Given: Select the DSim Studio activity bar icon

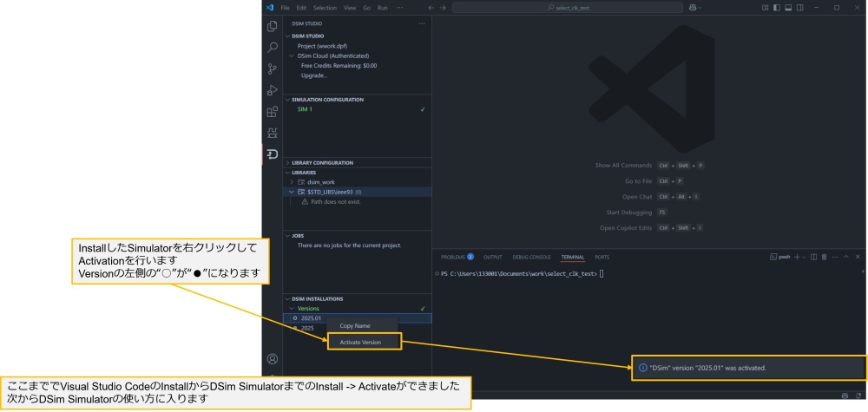Looking at the screenshot, I should [x=272, y=154].
